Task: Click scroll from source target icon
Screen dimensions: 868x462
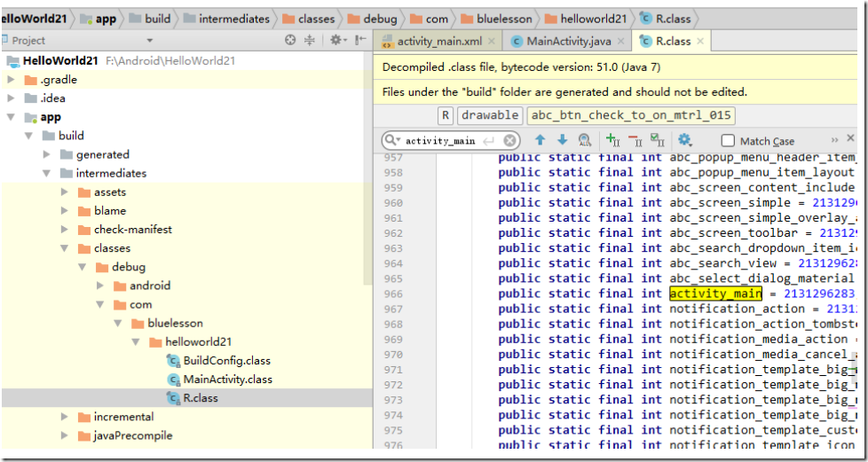Action: pyautogui.click(x=290, y=40)
